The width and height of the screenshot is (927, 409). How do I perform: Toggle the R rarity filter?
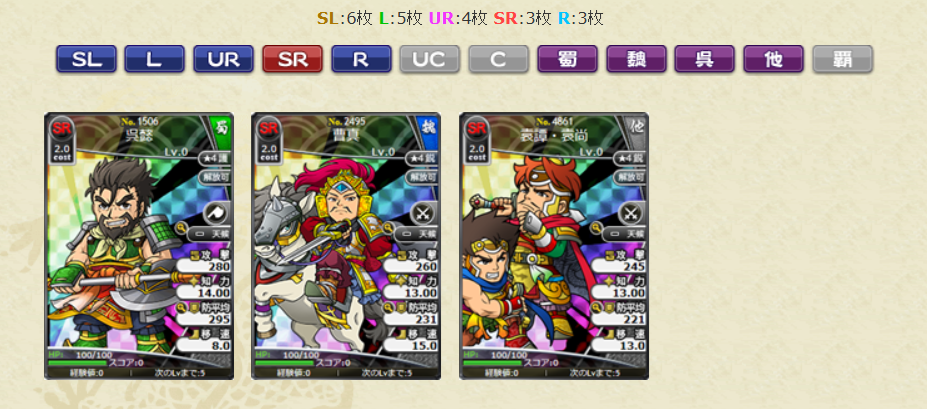(x=361, y=59)
